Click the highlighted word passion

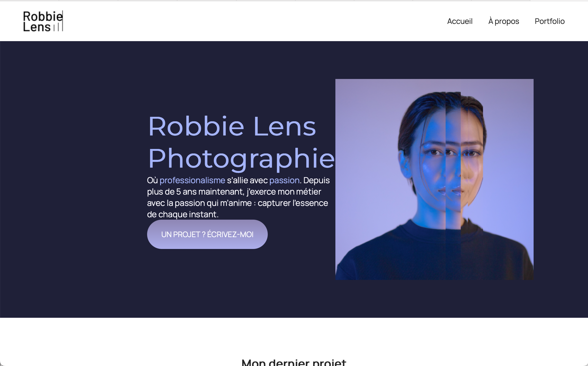point(284,180)
